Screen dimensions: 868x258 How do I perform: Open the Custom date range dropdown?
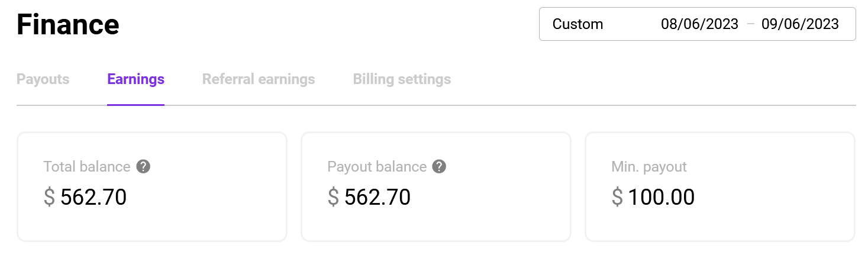(577, 24)
